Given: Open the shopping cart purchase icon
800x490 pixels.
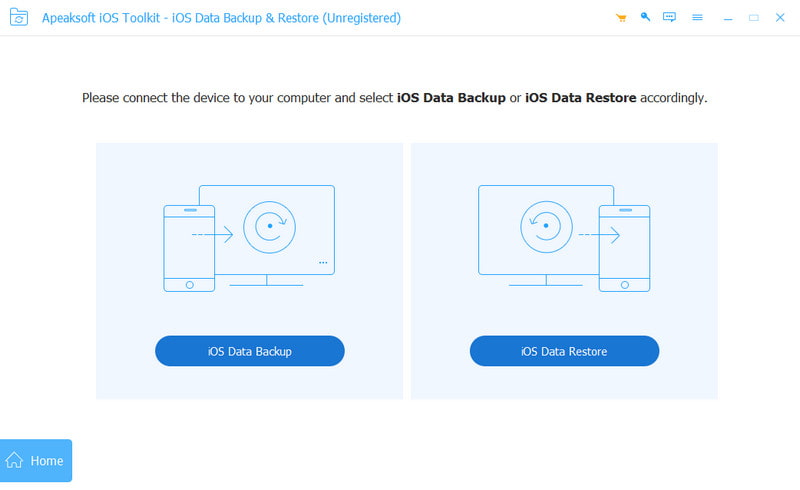Looking at the screenshot, I should 621,18.
